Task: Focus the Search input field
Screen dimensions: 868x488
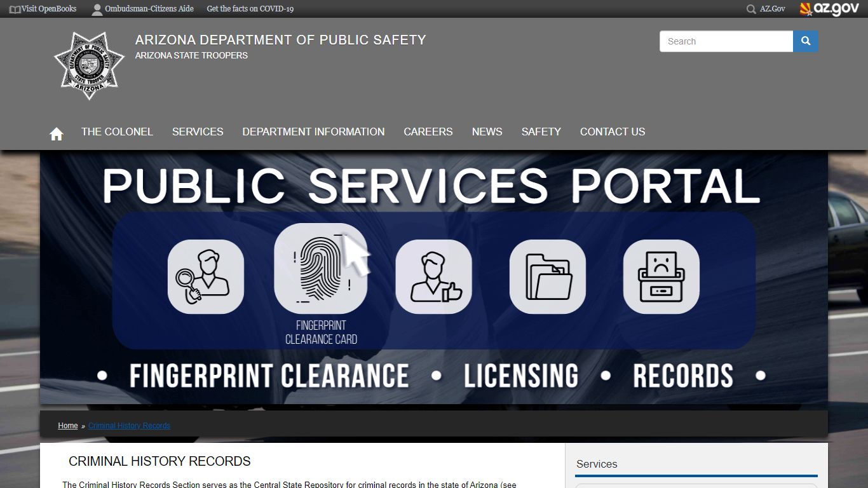Action: pyautogui.click(x=726, y=41)
